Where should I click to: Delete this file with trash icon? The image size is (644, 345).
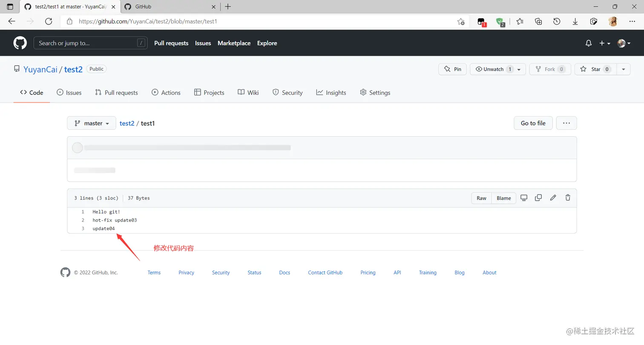(x=568, y=198)
